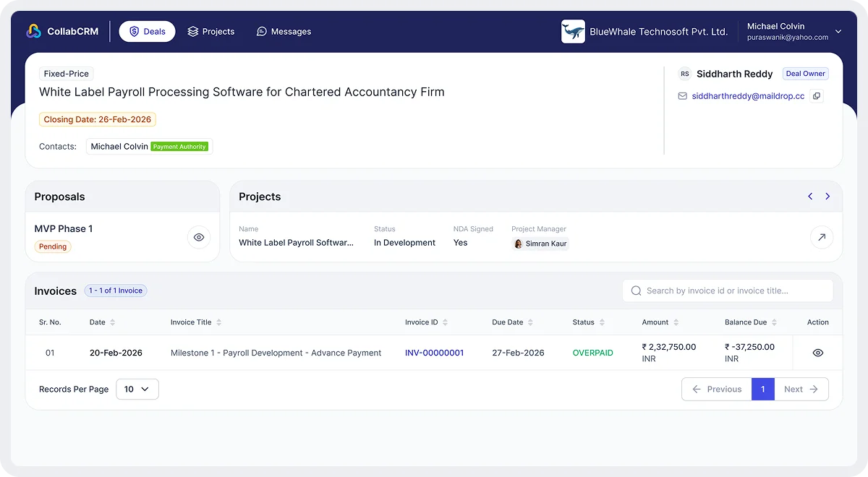Click the deal title heading text
This screenshot has height=477, width=868.
(x=242, y=92)
